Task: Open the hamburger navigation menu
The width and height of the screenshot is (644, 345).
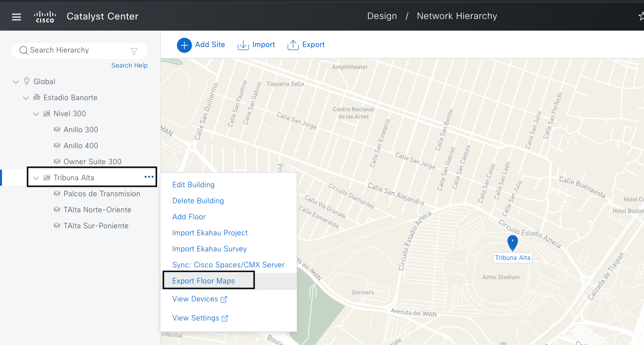Action: point(17,17)
